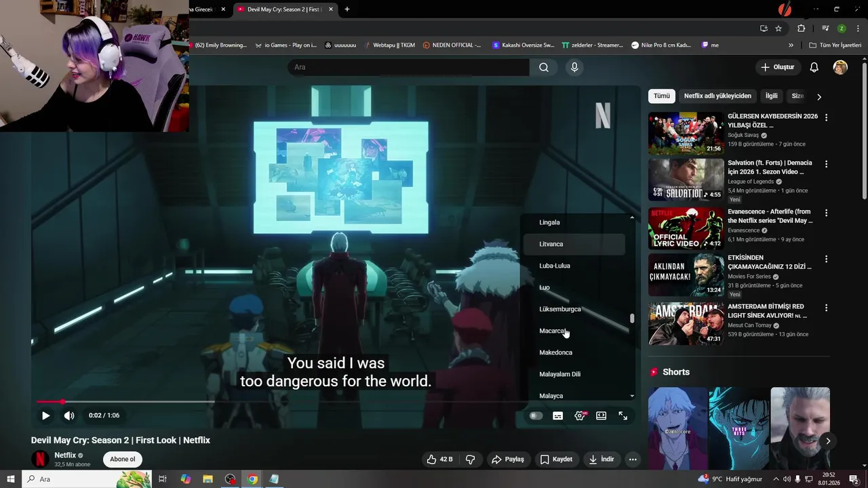868x488 pixels.
Task: Open YouTube notifications bell
Action: [x=814, y=67]
